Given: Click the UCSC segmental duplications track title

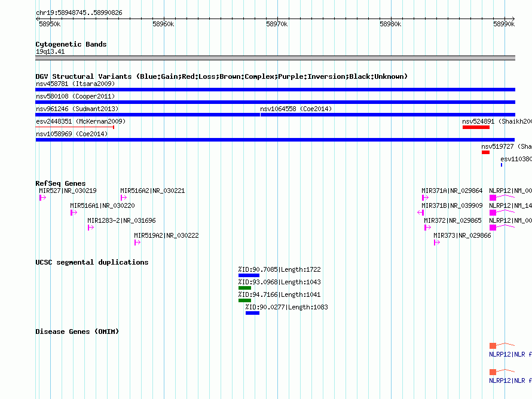Looking at the screenshot, I should point(92,262).
